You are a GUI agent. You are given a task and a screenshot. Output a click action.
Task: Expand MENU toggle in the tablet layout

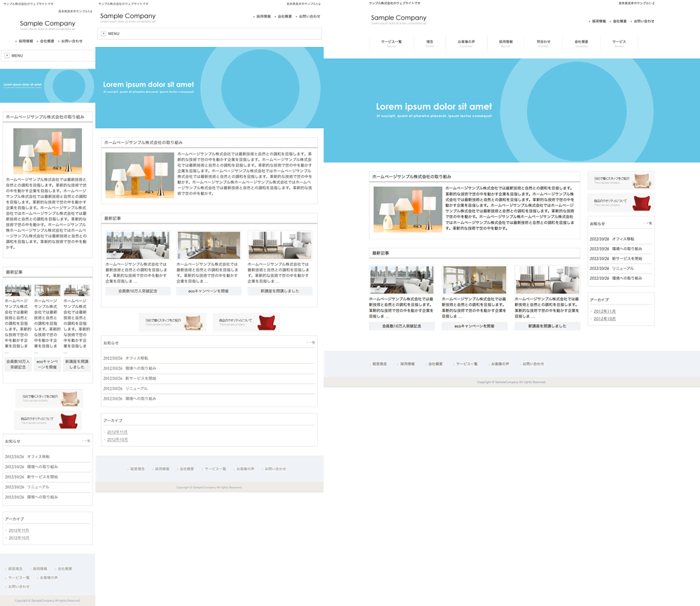pos(209,34)
